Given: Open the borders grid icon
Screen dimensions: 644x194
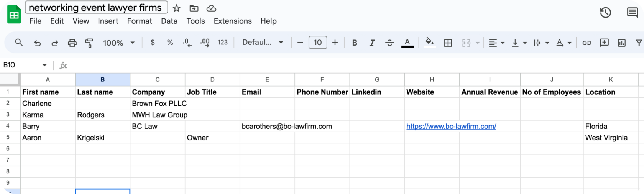Looking at the screenshot, I should (x=448, y=43).
